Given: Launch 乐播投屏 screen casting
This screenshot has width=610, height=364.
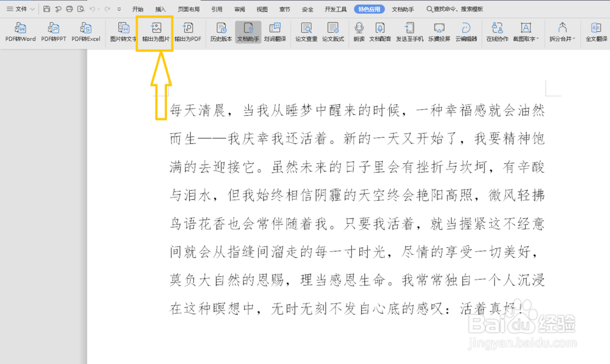Looking at the screenshot, I should pyautogui.click(x=440, y=34).
